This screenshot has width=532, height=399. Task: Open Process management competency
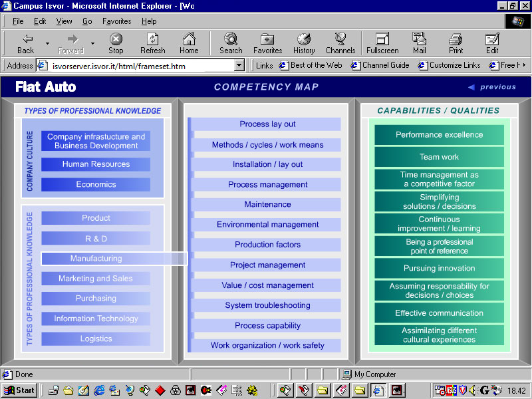point(267,185)
